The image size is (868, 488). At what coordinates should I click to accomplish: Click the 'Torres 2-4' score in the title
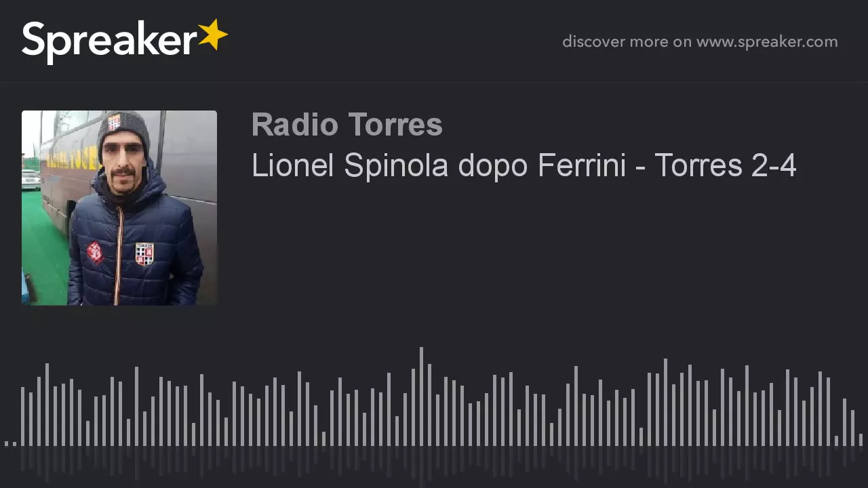725,166
